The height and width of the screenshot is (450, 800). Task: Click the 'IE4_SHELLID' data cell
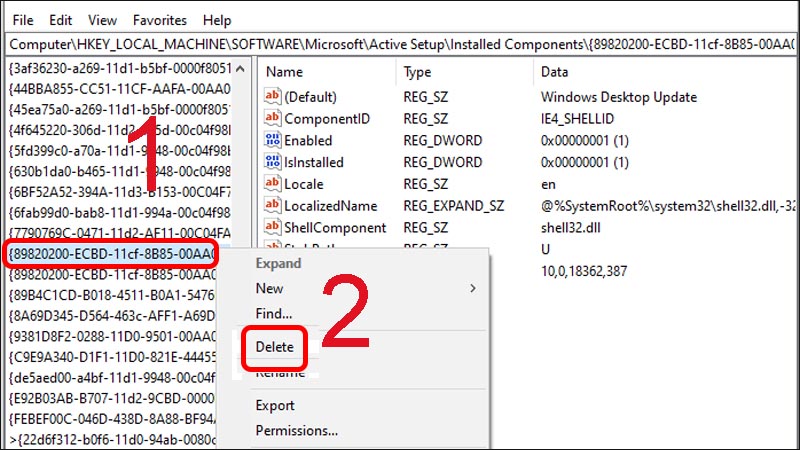(x=578, y=119)
